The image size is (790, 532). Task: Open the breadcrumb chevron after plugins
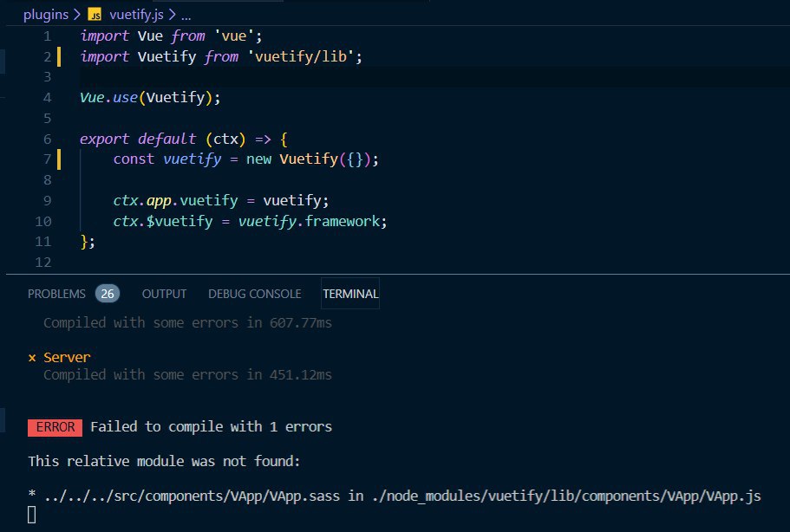coord(77,15)
